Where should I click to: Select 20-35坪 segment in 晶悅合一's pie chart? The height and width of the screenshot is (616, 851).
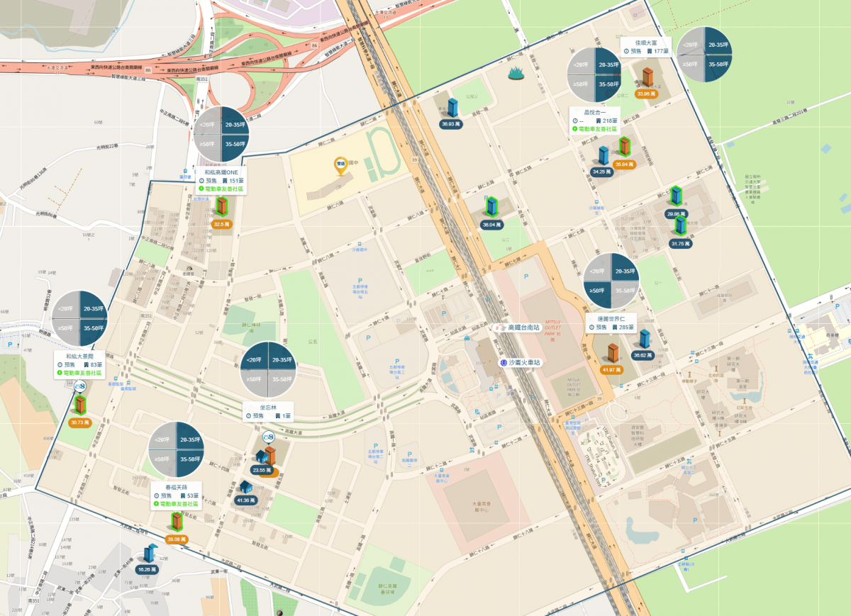pyautogui.click(x=609, y=60)
